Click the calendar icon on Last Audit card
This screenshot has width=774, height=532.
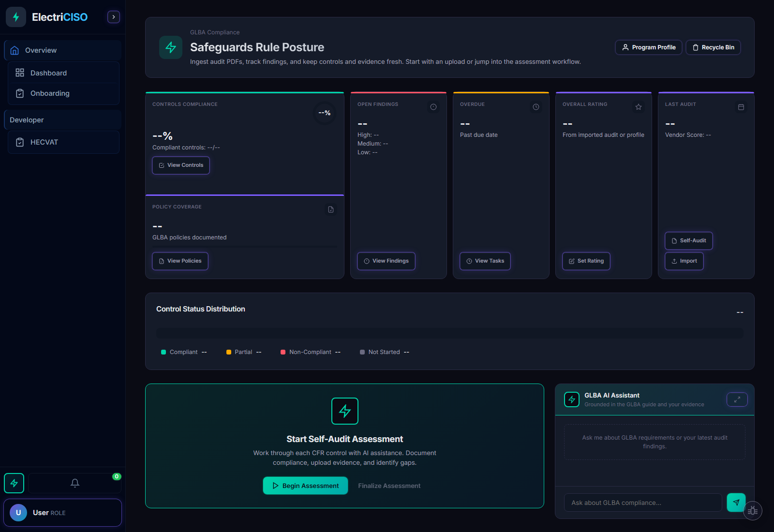(741, 107)
